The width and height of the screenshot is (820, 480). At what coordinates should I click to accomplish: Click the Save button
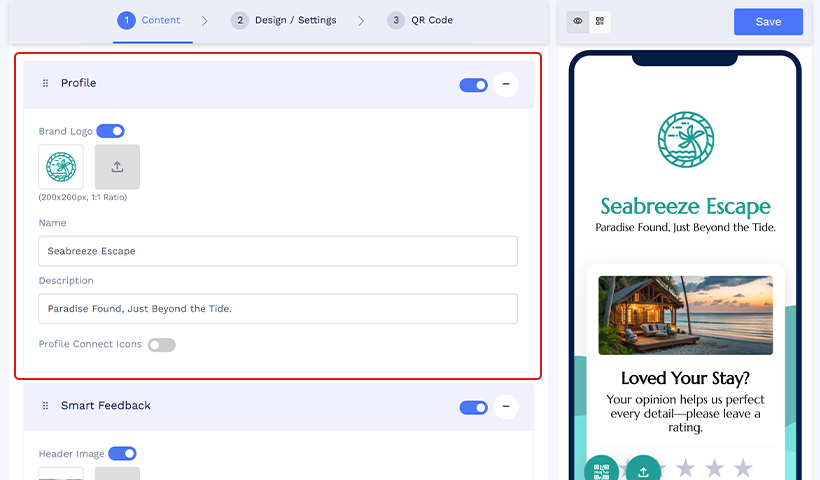[768, 22]
